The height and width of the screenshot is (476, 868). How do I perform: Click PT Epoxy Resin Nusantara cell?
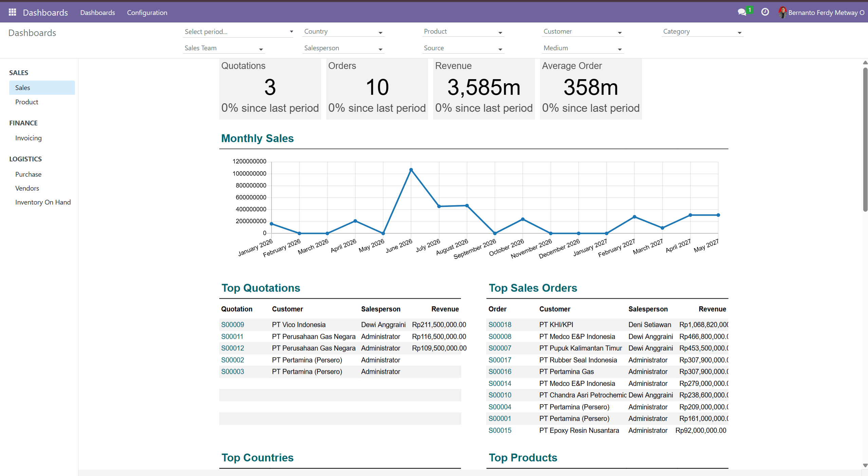[x=579, y=430]
